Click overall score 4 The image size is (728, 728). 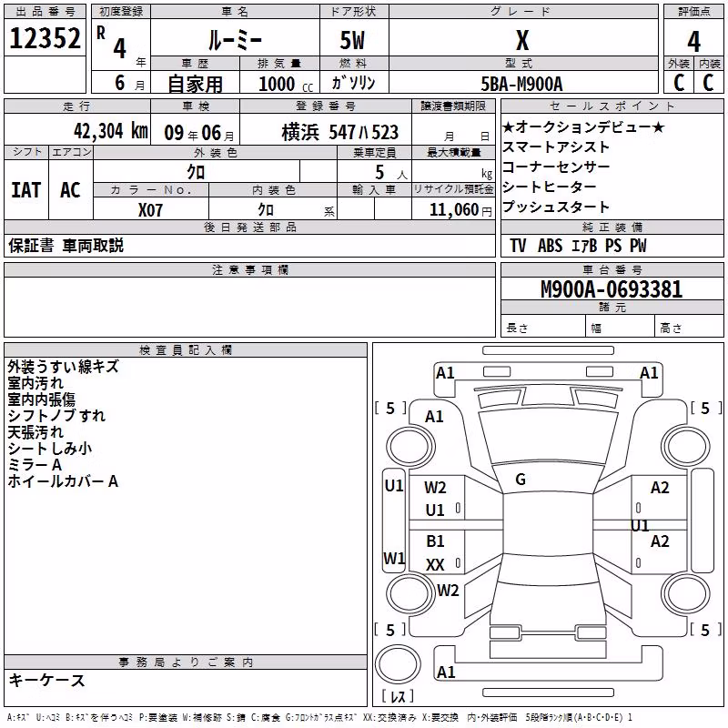(x=693, y=42)
